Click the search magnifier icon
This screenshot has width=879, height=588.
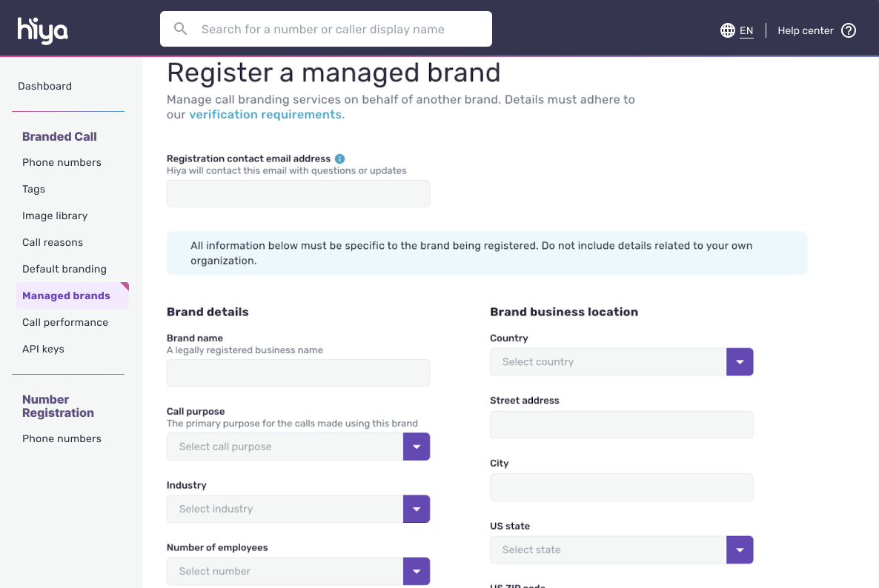click(180, 29)
